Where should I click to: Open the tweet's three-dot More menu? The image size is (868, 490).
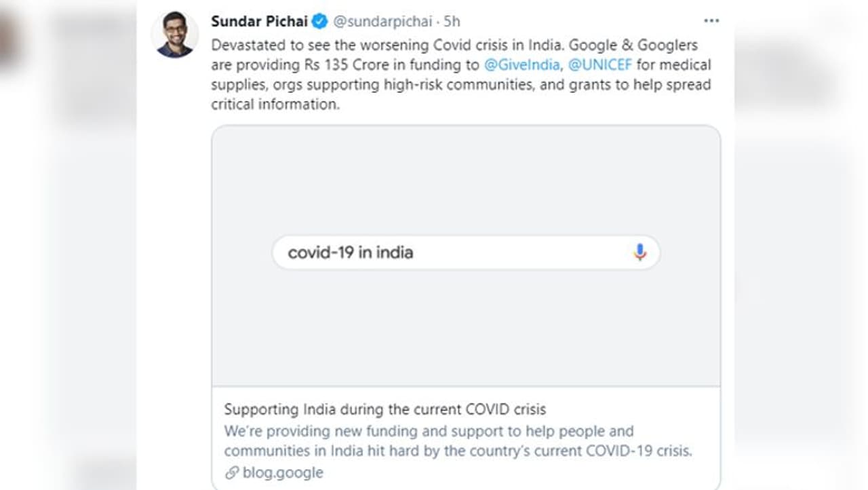(711, 21)
